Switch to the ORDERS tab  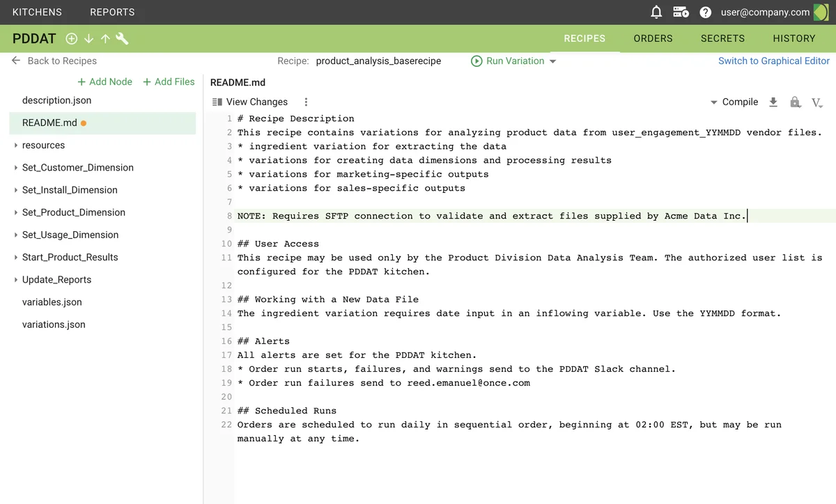pyautogui.click(x=653, y=38)
